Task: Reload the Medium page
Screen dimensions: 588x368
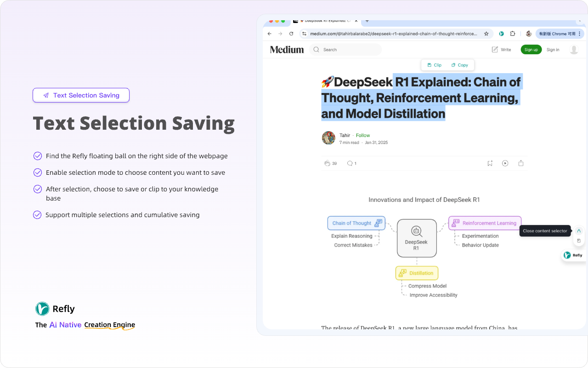Action: 291,34
